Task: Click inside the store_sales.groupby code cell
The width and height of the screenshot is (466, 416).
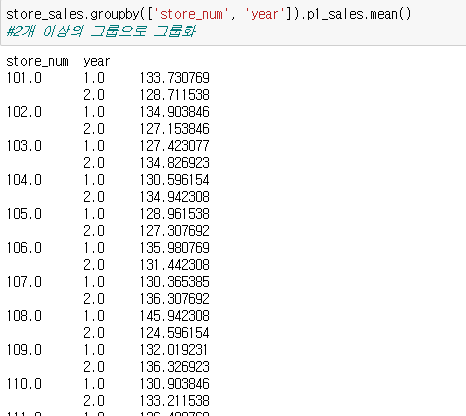Action: (x=233, y=23)
